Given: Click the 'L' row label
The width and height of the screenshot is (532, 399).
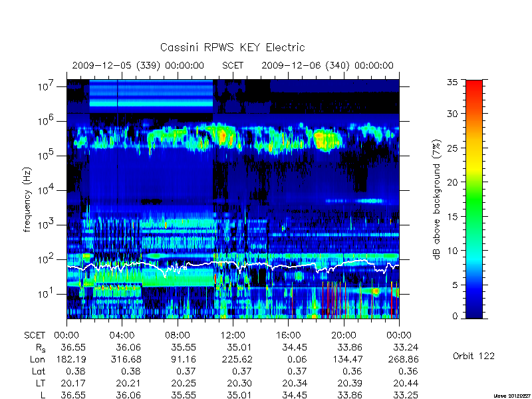Looking at the screenshot, I should [43, 395].
